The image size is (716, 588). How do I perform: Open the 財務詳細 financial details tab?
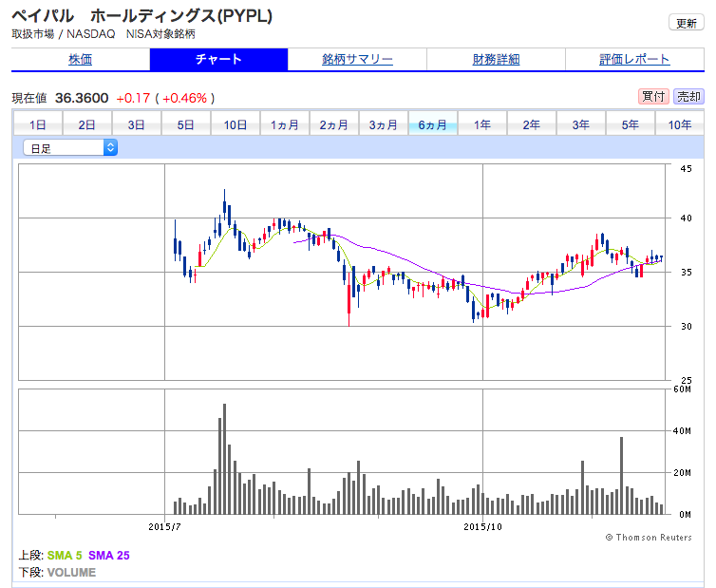pos(496,60)
